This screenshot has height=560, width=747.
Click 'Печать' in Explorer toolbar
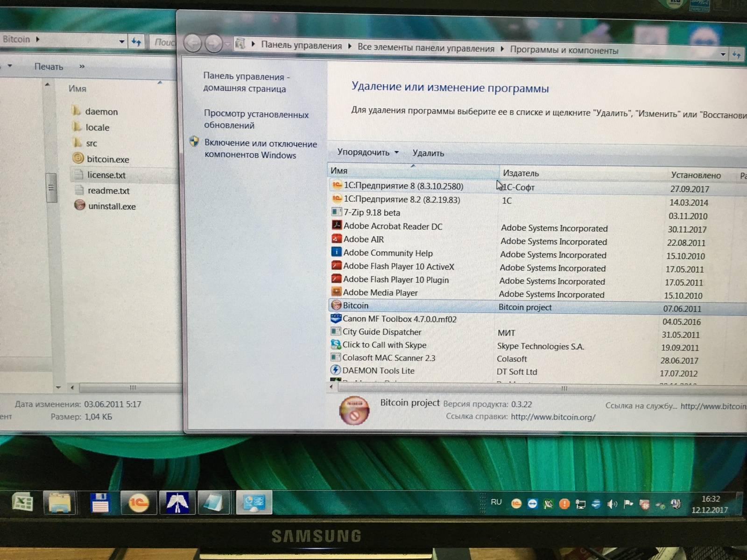[49, 66]
